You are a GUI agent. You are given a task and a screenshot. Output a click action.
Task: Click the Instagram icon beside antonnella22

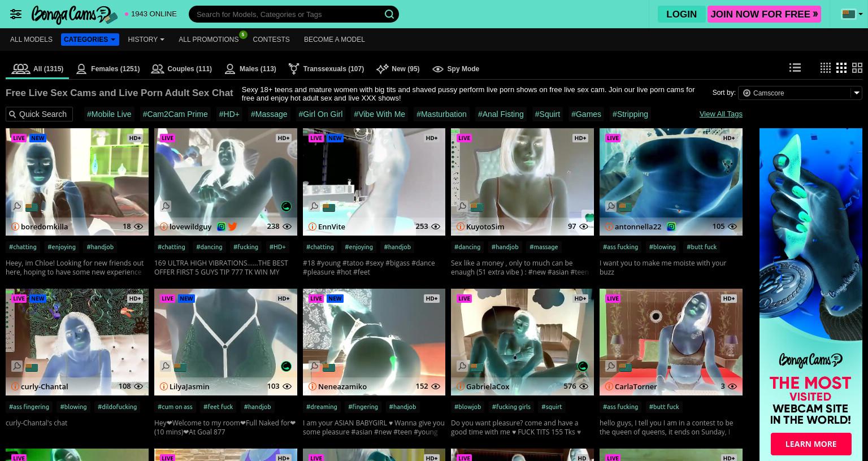pos(671,227)
